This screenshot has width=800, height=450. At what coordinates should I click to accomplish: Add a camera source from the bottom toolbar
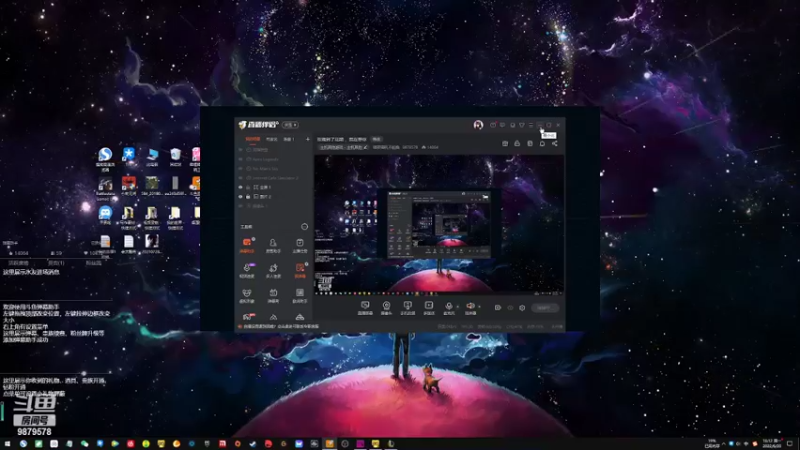click(x=386, y=307)
